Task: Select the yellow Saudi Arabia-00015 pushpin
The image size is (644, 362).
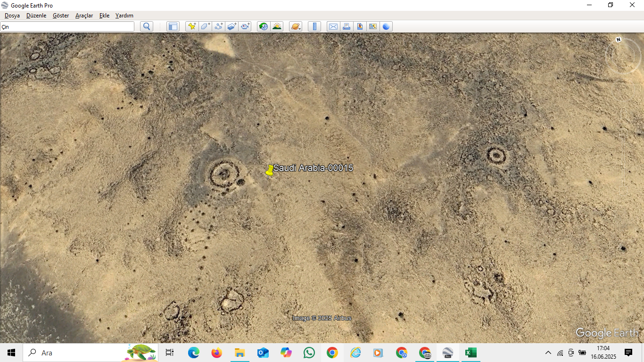Action: click(x=269, y=170)
